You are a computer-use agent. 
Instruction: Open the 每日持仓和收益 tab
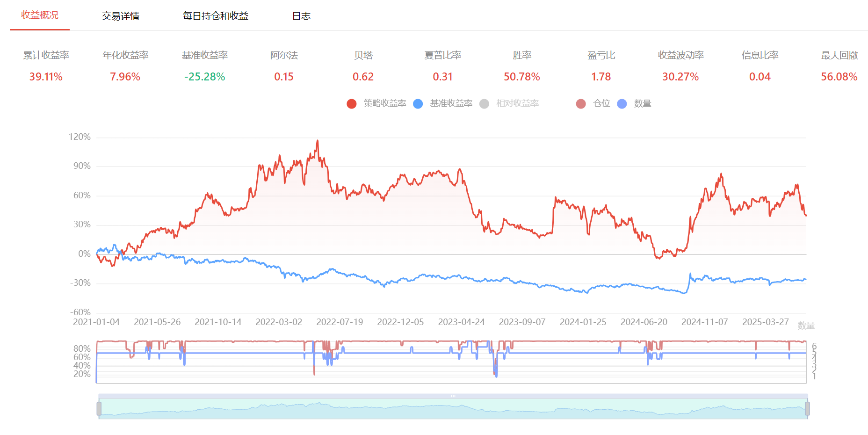[x=216, y=16]
